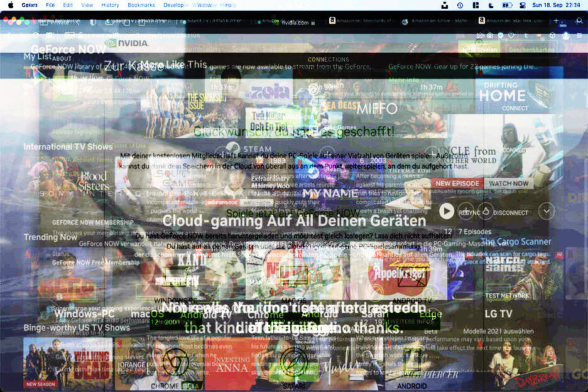The height and width of the screenshot is (392, 588).
Task: Open a new browser tab with plus
Action: 556,21
